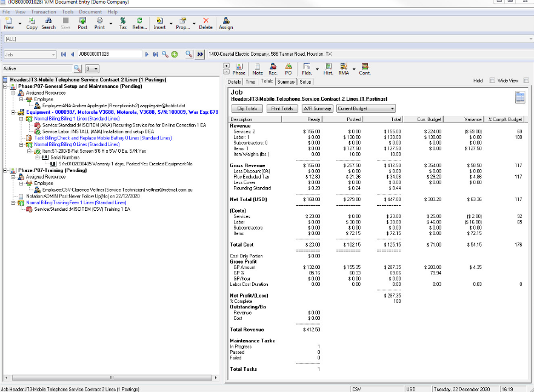This screenshot has height=392, width=534.
Task: Click the PO icon
Action: click(x=289, y=68)
